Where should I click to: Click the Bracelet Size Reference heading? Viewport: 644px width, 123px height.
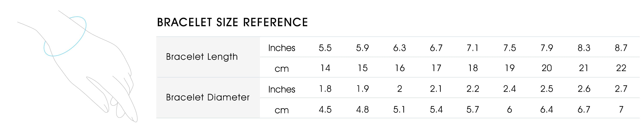[x=232, y=22]
